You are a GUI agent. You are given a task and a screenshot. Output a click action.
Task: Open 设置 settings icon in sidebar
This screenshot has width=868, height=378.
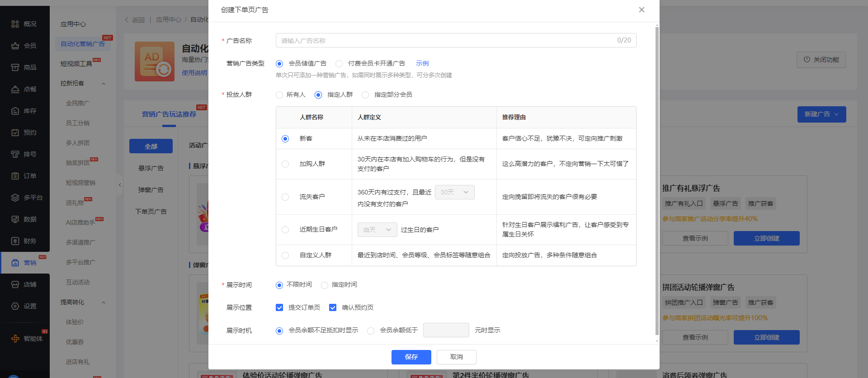pos(15,306)
